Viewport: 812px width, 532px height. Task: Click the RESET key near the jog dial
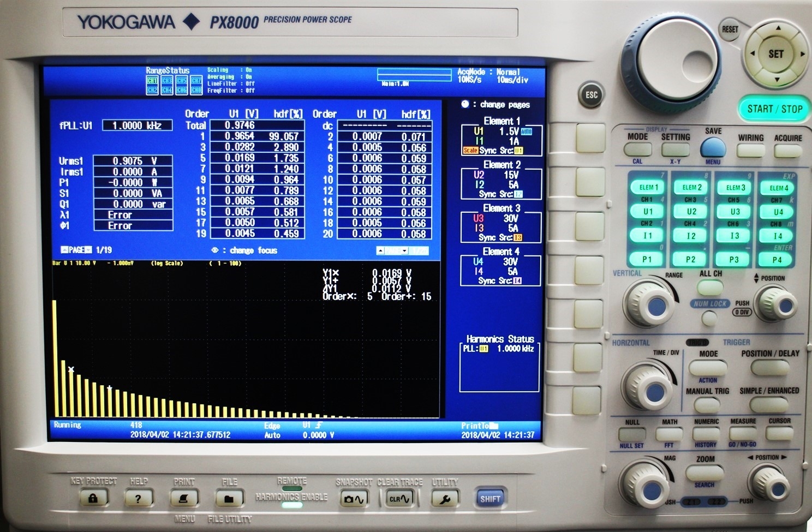(730, 29)
